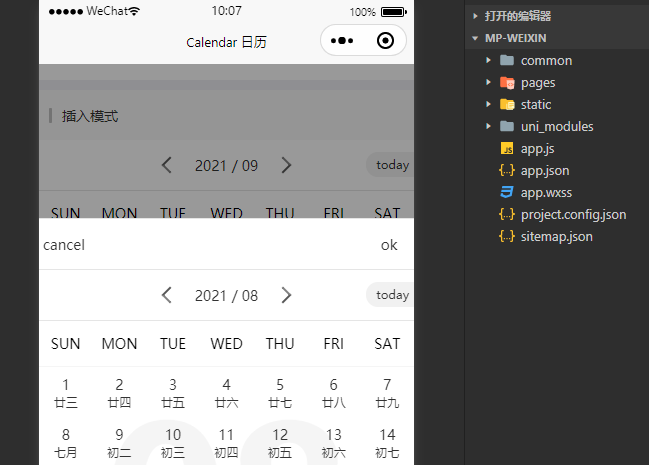Jump to today in the popup calendar
Screen dimensions: 649x465
pyautogui.click(x=391, y=295)
